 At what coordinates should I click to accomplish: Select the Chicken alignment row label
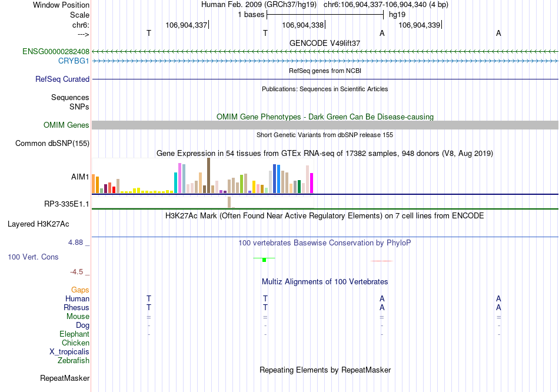coord(75,343)
